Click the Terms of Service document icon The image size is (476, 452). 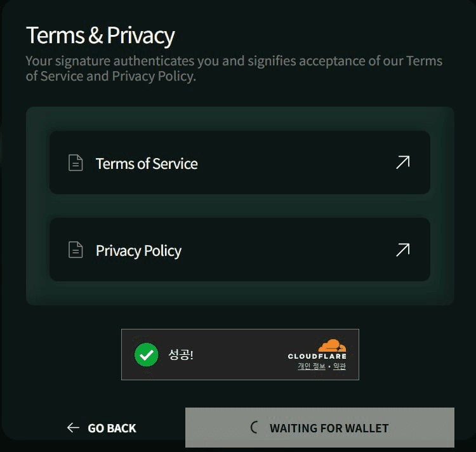pos(76,163)
